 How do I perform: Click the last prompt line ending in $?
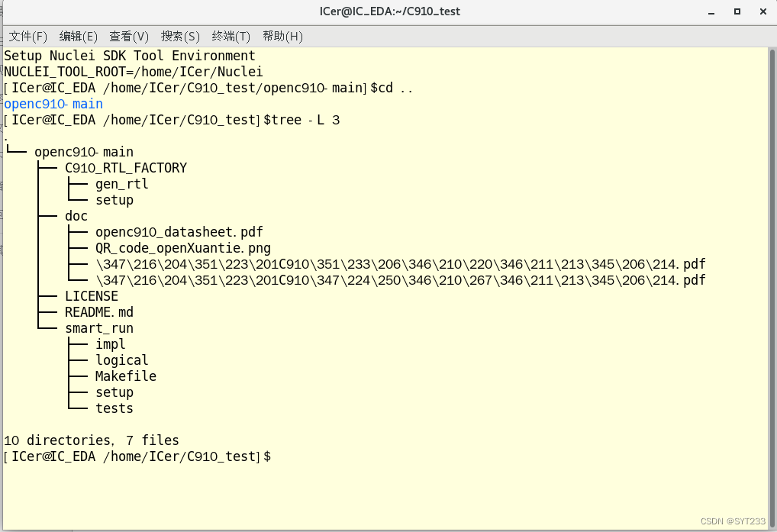pos(137,456)
